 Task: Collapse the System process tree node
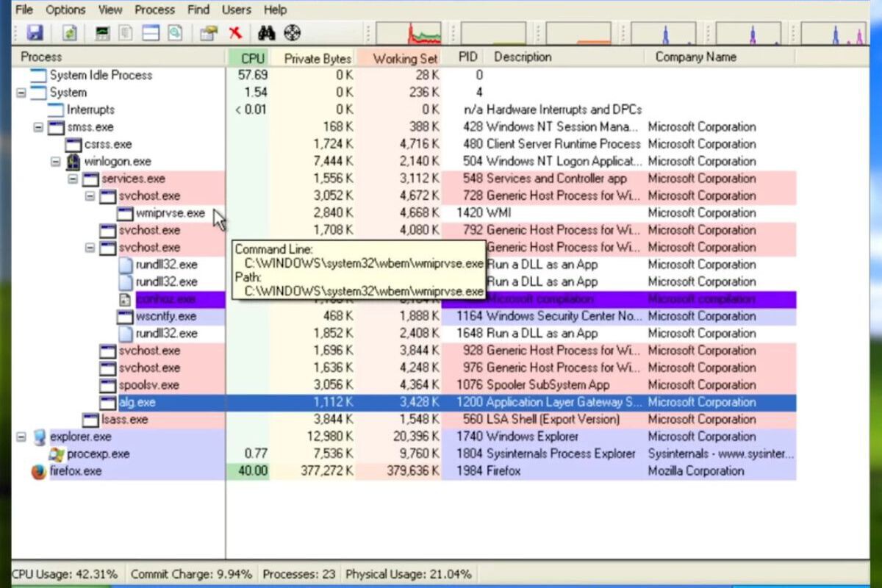(21, 93)
